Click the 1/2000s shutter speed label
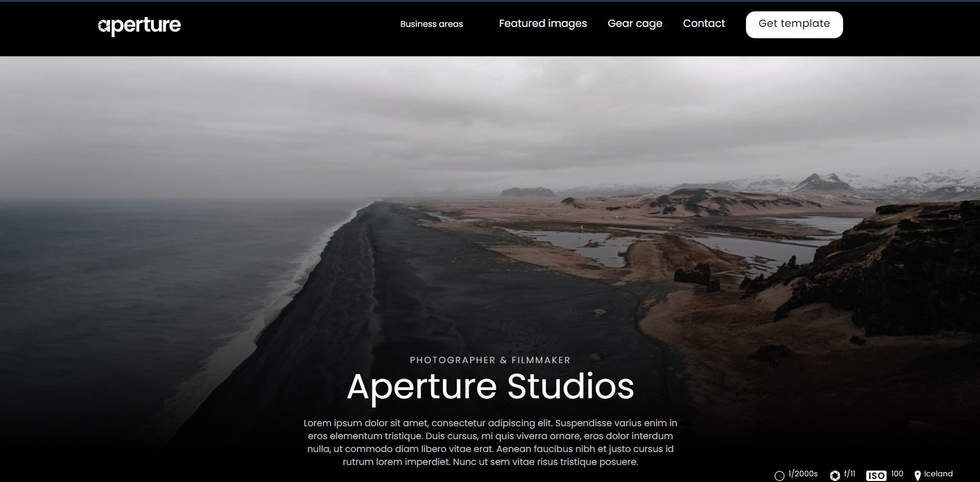This screenshot has width=980, height=482. click(x=803, y=474)
